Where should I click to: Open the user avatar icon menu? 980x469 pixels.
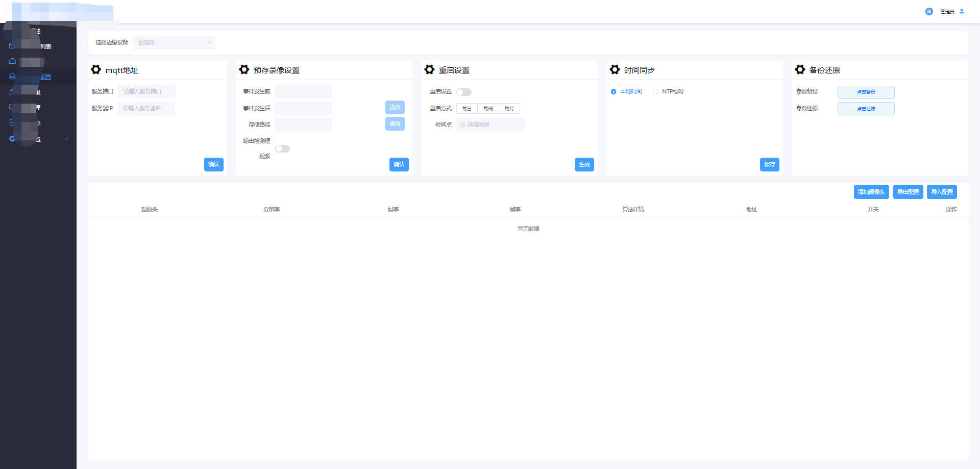(x=962, y=11)
